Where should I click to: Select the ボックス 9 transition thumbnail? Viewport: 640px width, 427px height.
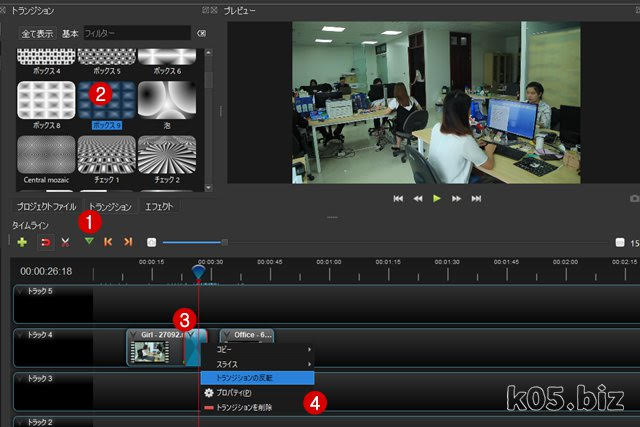coord(107,100)
